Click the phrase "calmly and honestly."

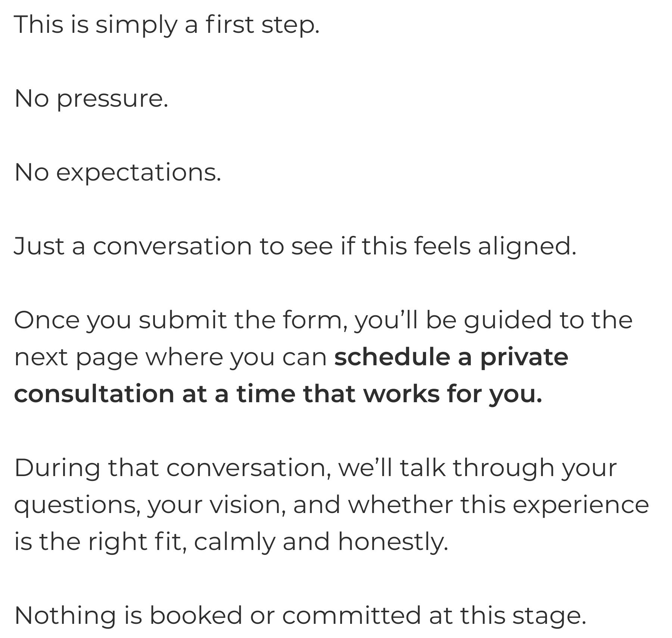point(321,542)
